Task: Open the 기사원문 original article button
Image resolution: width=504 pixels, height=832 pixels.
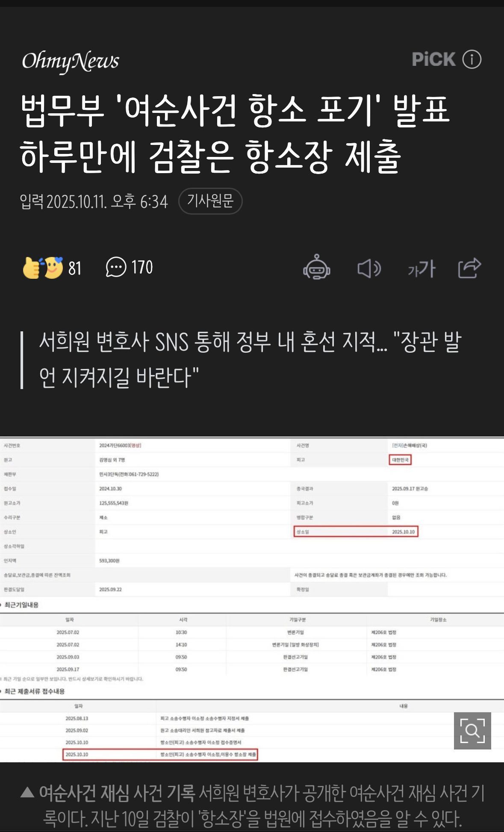Action: click(210, 201)
